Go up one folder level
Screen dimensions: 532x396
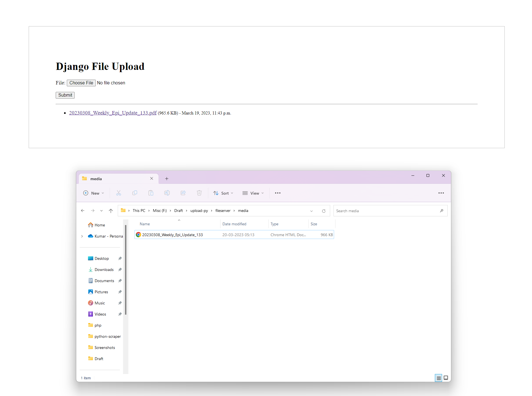pyautogui.click(x=111, y=211)
